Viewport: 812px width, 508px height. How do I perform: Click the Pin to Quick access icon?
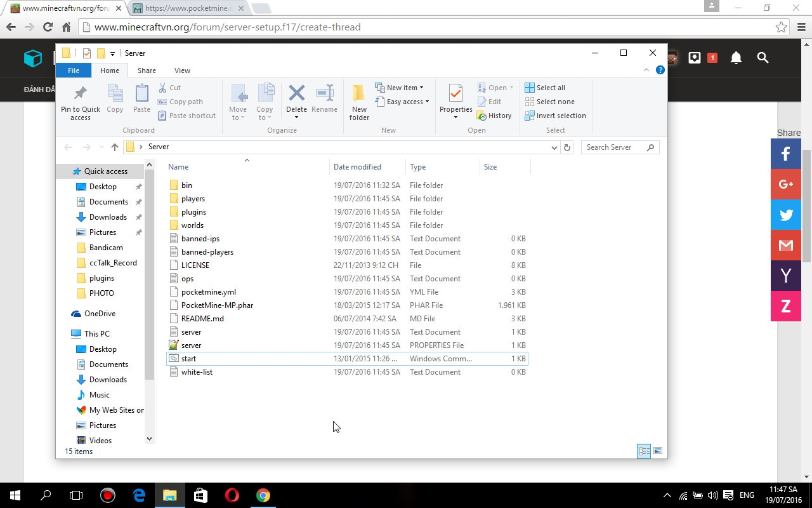81,94
